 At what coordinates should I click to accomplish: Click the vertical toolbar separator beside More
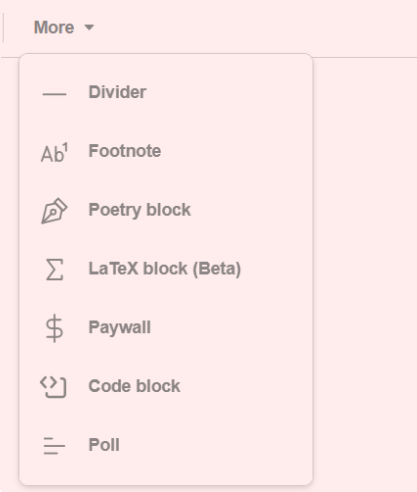3,27
